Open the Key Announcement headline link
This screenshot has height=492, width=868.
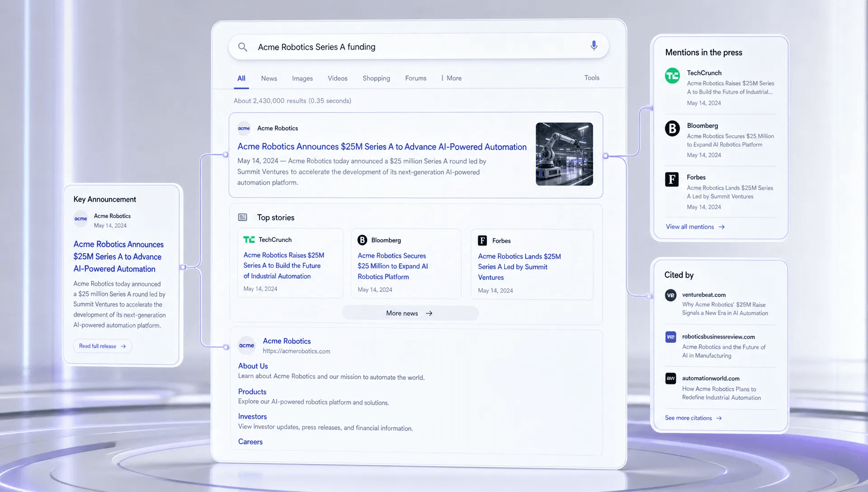coord(118,256)
